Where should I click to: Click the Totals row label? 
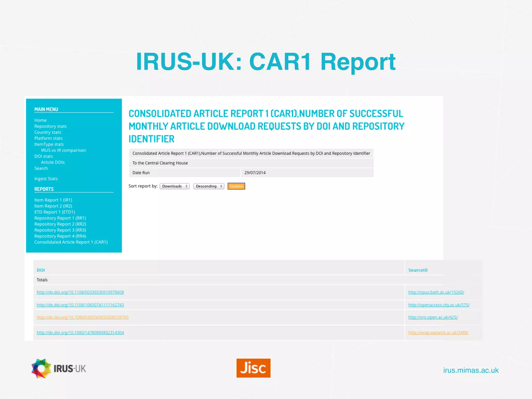(x=42, y=280)
